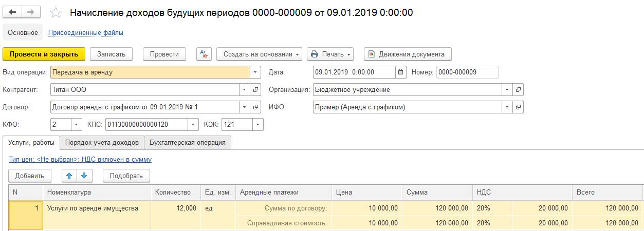Open Присоединенные файлы link
Image resolution: width=644 pixels, height=231 pixels.
[85, 33]
